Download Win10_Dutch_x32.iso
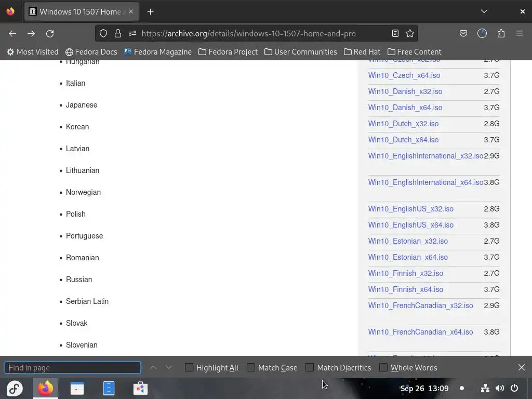 tap(403, 124)
